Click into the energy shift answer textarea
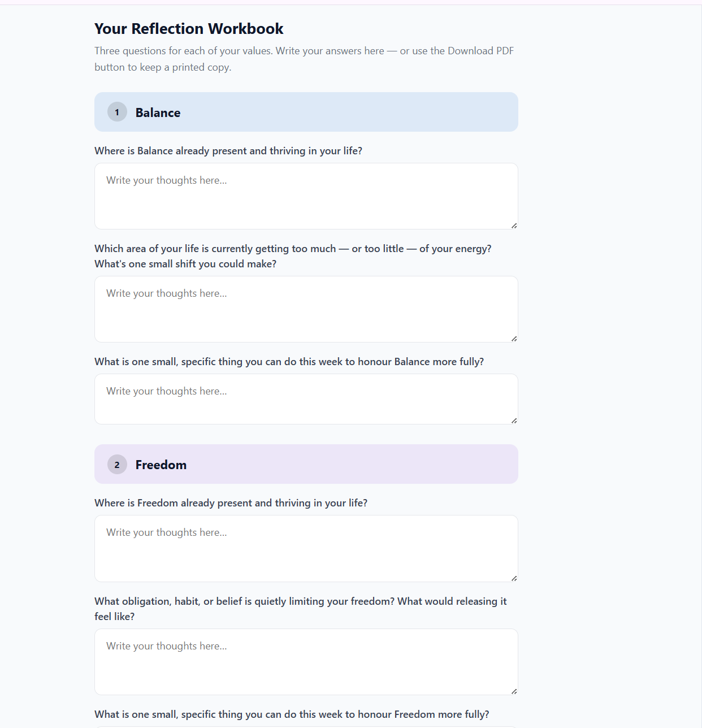The width and height of the screenshot is (702, 728). 306,309
